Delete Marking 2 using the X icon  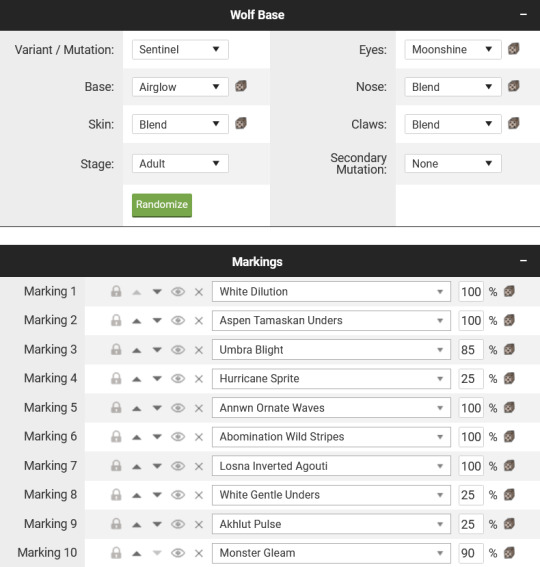click(x=199, y=321)
